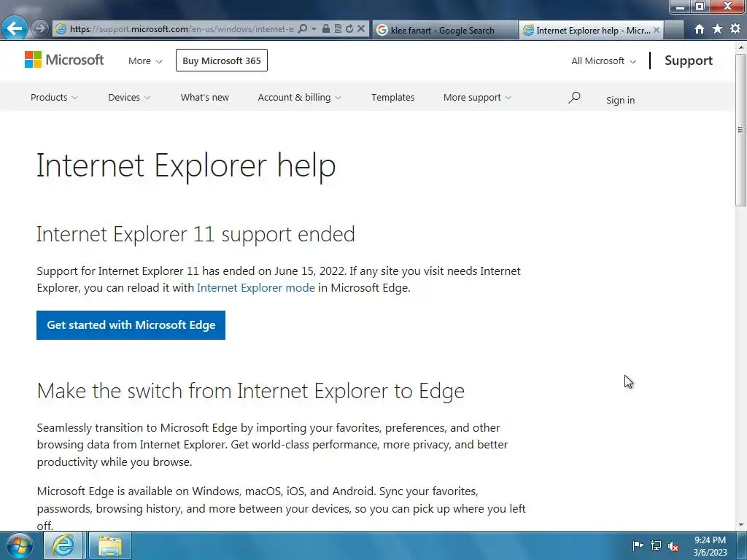Expand the Devices menu
This screenshot has width=747, height=560.
click(129, 97)
